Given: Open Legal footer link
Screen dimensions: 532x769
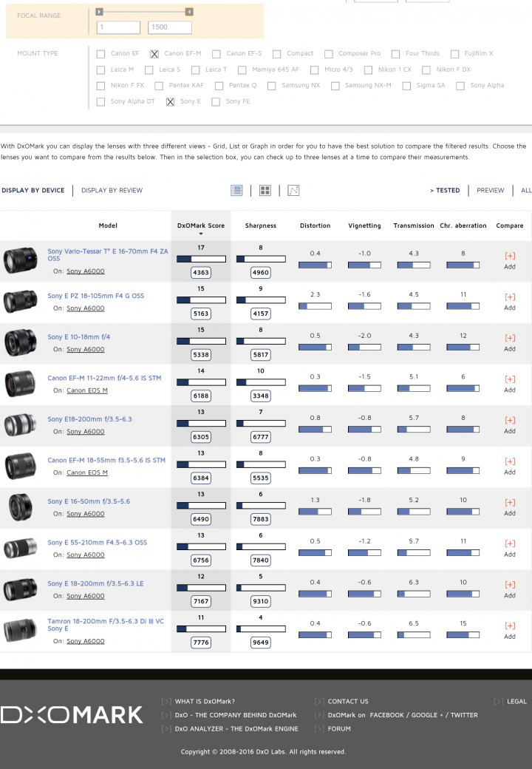Looking at the screenshot, I should click(x=516, y=701).
